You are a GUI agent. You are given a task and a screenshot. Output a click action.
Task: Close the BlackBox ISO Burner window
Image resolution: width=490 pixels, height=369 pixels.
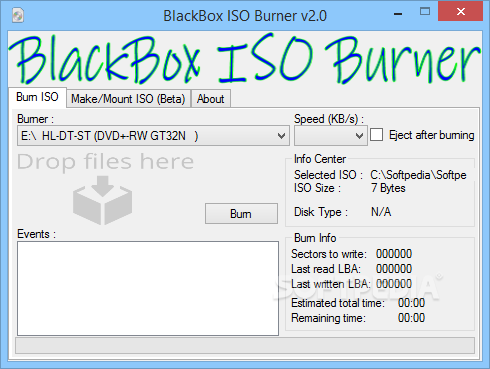(461, 12)
